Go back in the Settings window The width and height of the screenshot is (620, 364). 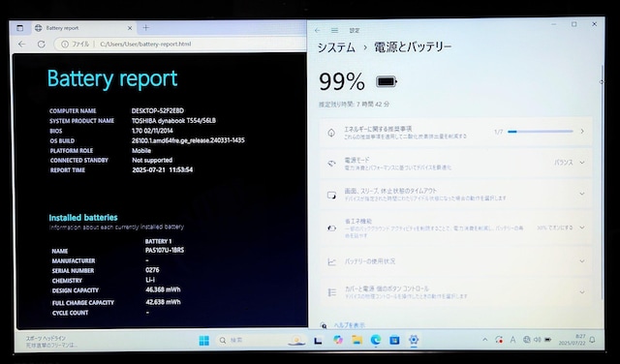pyautogui.click(x=318, y=30)
